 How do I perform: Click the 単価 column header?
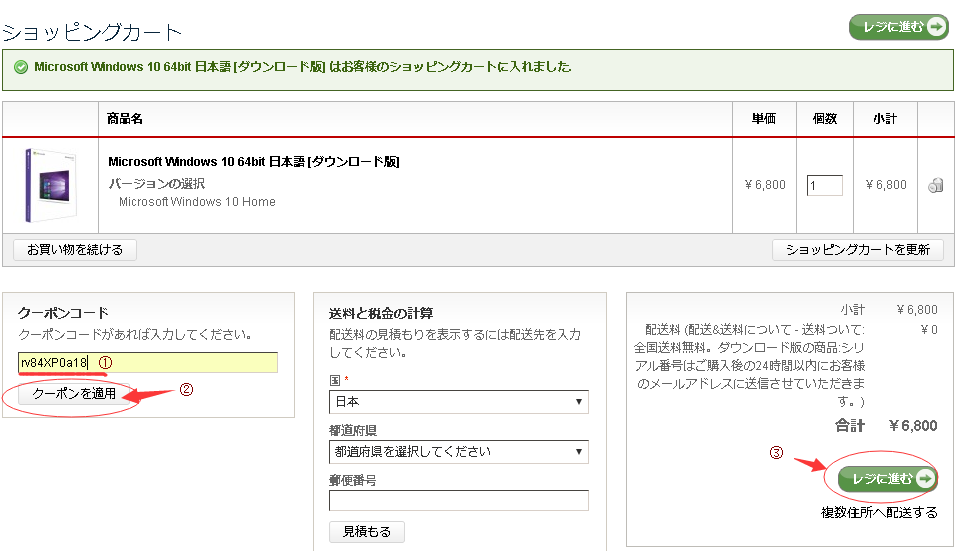(763, 119)
